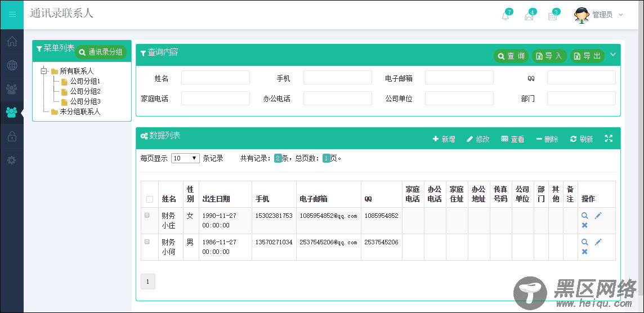Open the settings gear sidebar icon
The image size is (644, 313).
coord(12,160)
